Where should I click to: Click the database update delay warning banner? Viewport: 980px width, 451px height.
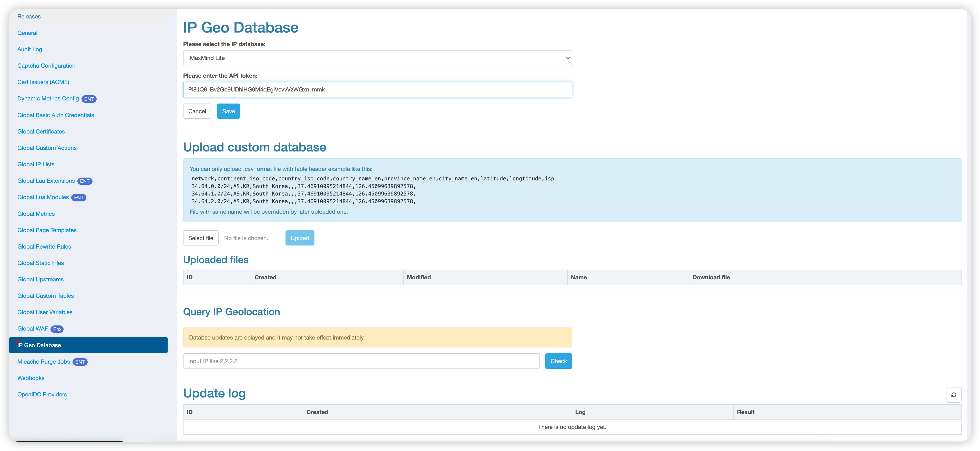coord(377,337)
